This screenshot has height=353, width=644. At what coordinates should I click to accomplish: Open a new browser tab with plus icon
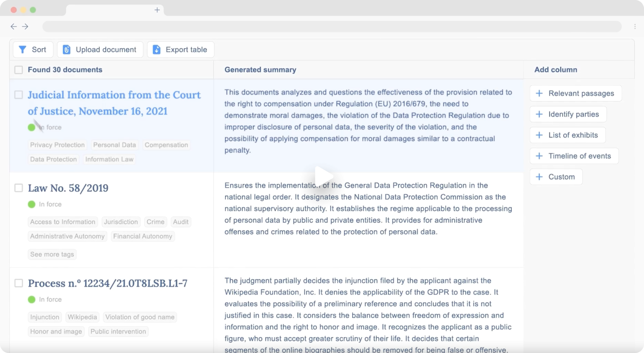click(157, 10)
